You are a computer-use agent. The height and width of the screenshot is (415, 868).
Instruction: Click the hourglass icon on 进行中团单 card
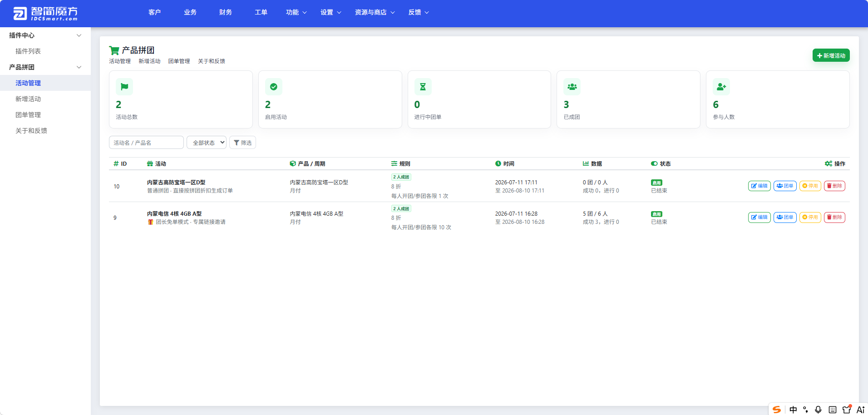tap(423, 87)
